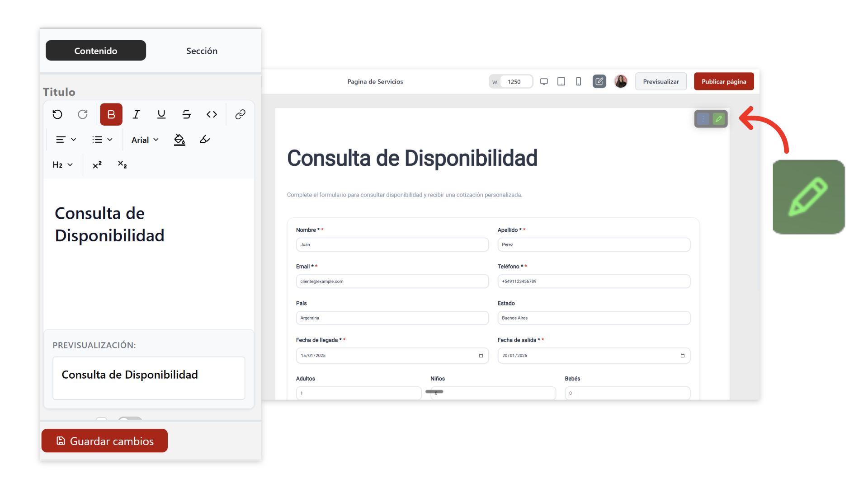Switch to mobile device preview icon
The width and height of the screenshot is (868, 488).
[x=578, y=81]
